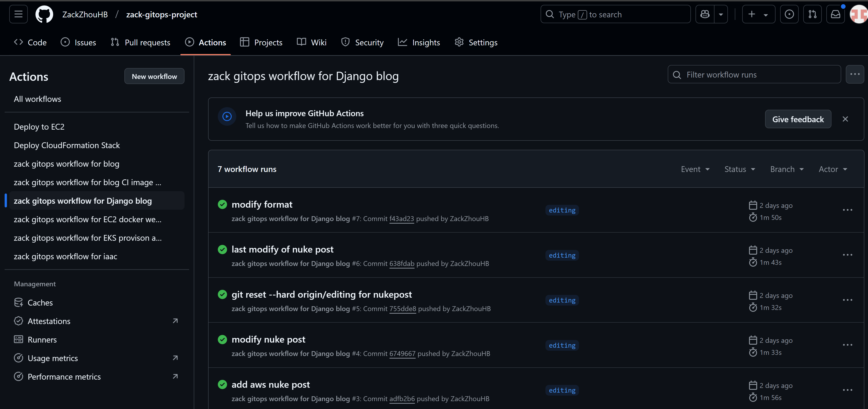Viewport: 868px width, 409px height.
Task: Open the notifications inbox icon
Action: pyautogui.click(x=835, y=14)
